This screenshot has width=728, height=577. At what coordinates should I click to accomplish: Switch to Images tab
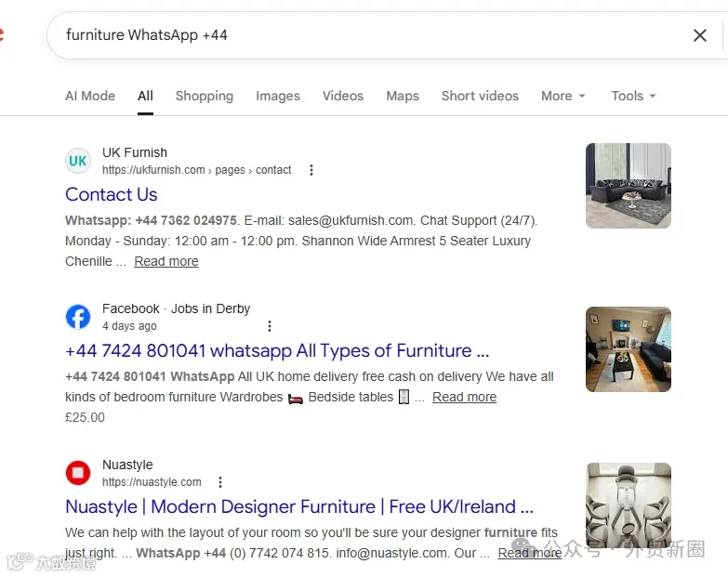[278, 96]
